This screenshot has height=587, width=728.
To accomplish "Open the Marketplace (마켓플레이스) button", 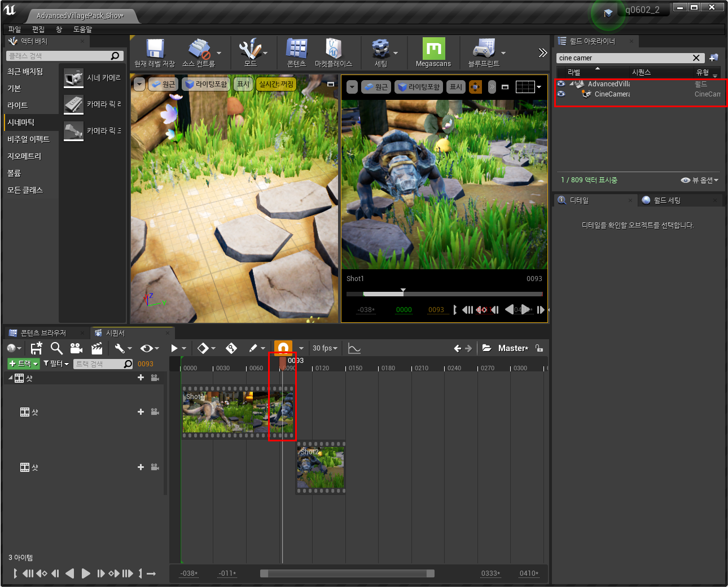I will coord(334,52).
